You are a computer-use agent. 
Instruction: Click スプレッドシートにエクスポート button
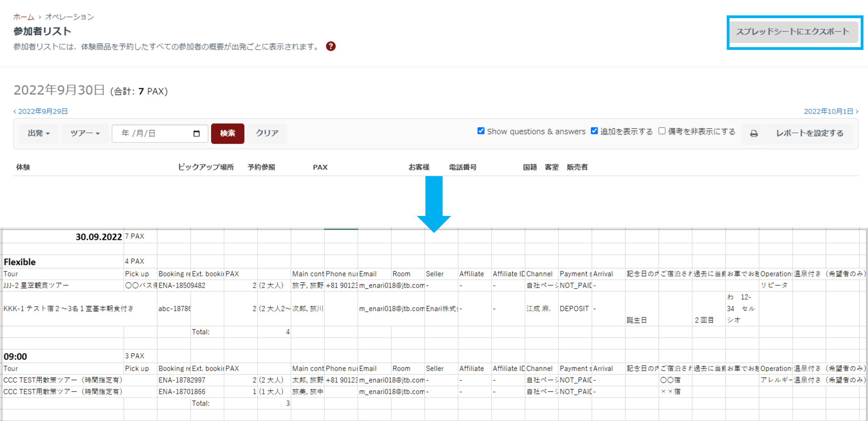point(793,32)
